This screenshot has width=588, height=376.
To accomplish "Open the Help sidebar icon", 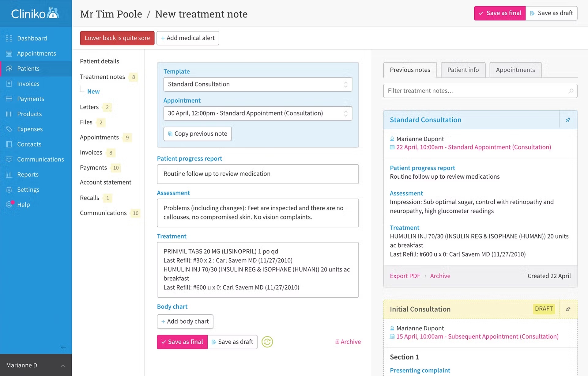I will [8, 205].
